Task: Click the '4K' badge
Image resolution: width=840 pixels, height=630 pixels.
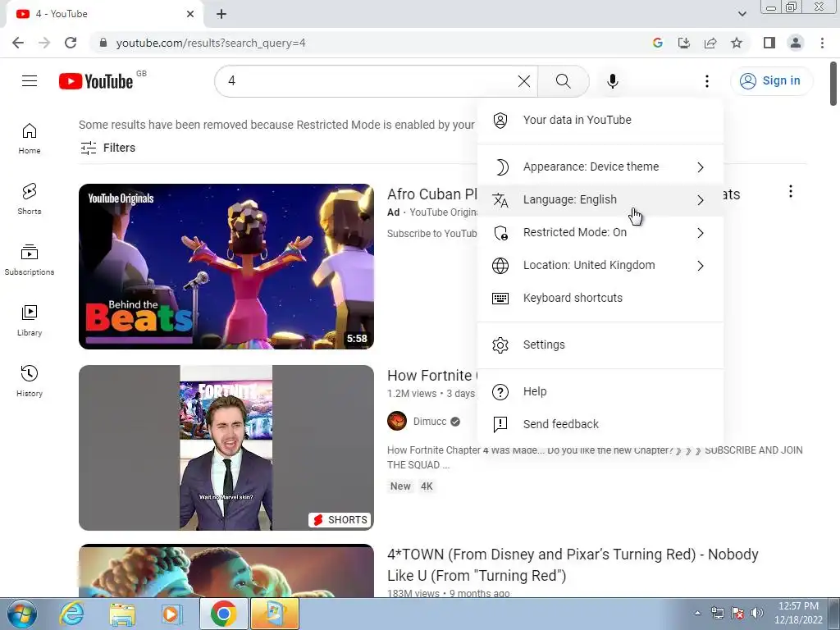Action: (x=427, y=486)
